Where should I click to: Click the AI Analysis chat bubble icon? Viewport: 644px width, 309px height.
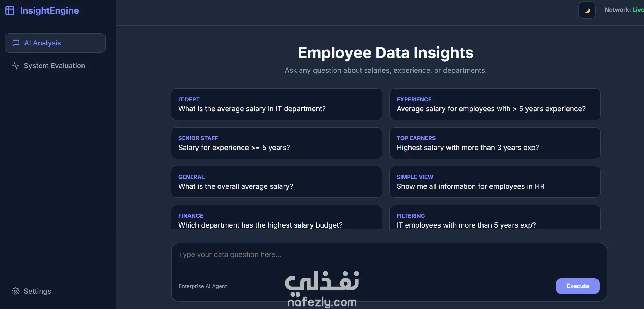pyautogui.click(x=16, y=43)
